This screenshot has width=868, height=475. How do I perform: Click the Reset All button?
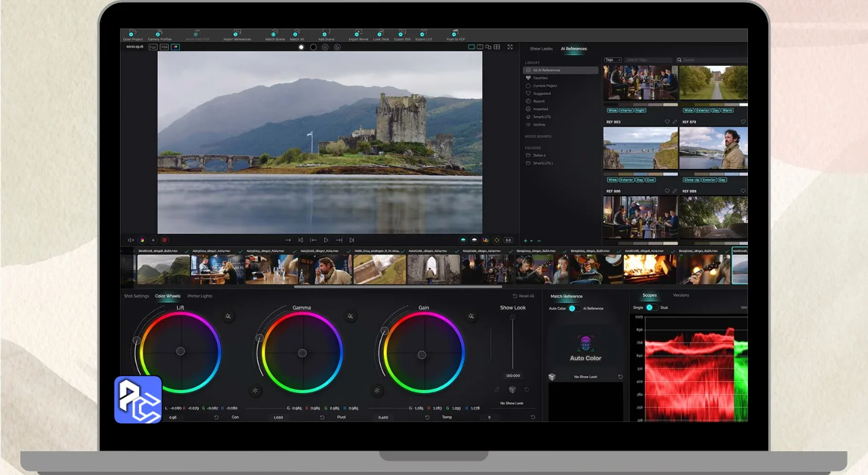pos(524,296)
